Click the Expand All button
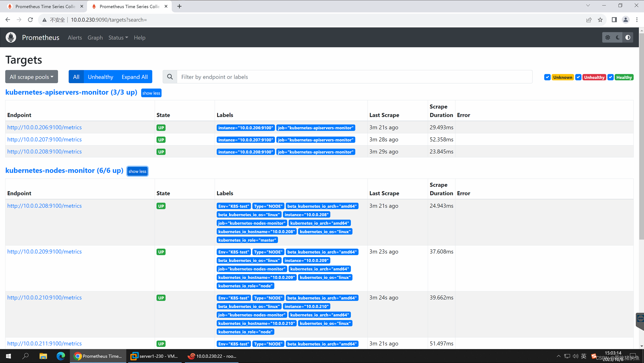 tap(135, 77)
